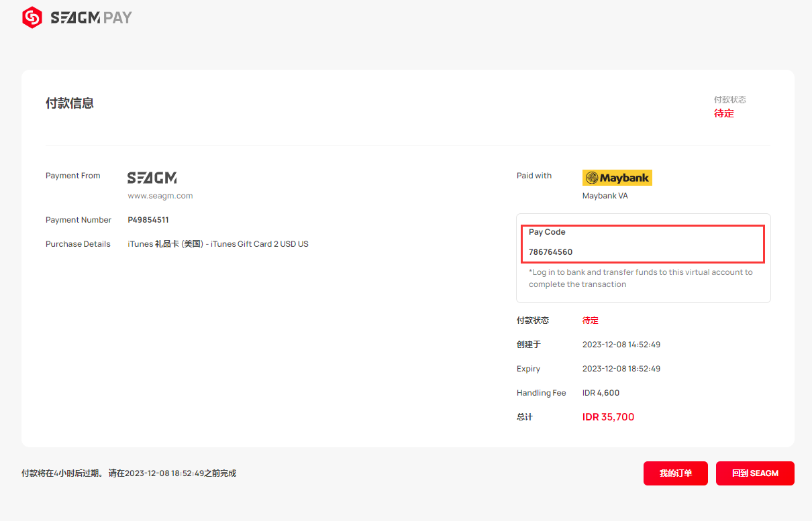Click the handling fee IDR 4,600
Screen dimensions: 812x521
pyautogui.click(x=601, y=393)
